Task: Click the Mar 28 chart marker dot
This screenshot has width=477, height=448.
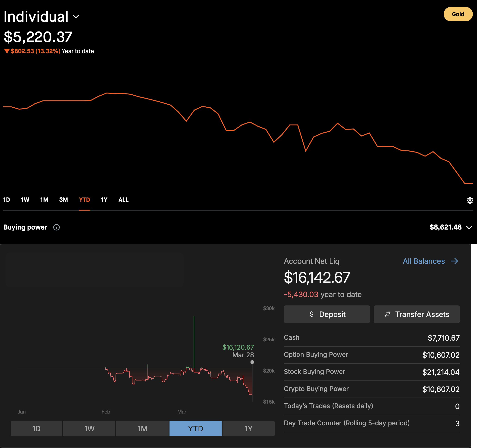Action: 252,362
